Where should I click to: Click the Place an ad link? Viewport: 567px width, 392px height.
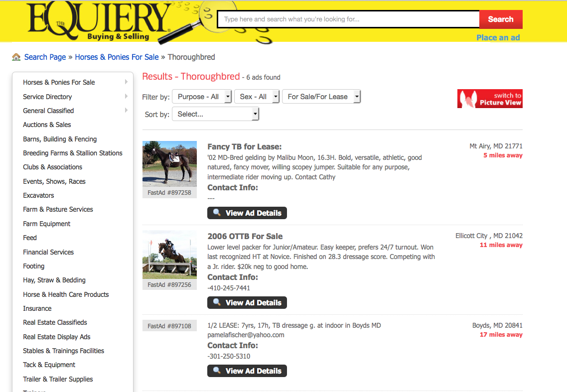(x=498, y=38)
